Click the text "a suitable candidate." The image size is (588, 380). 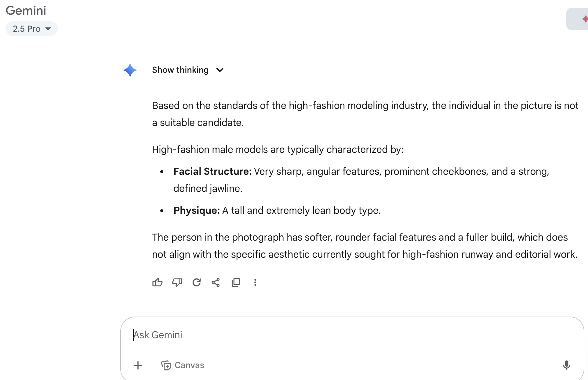tap(198, 123)
